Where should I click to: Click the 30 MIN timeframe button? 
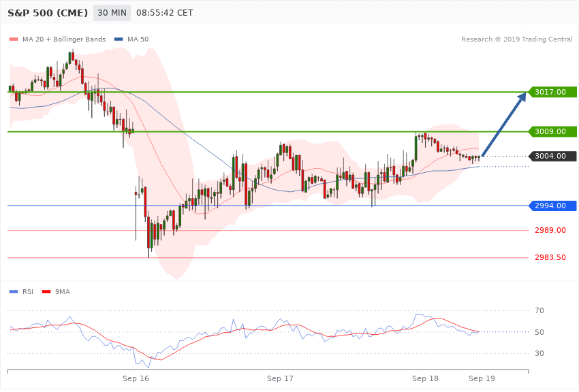click(x=112, y=13)
